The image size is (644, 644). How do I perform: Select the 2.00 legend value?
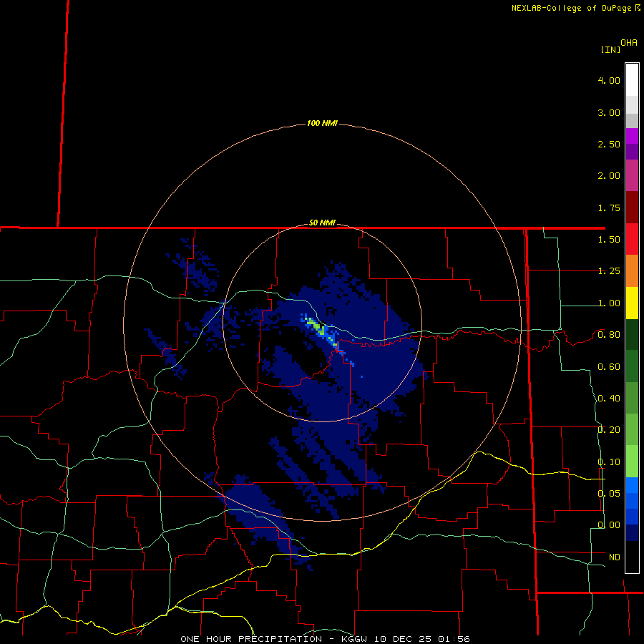click(x=609, y=176)
